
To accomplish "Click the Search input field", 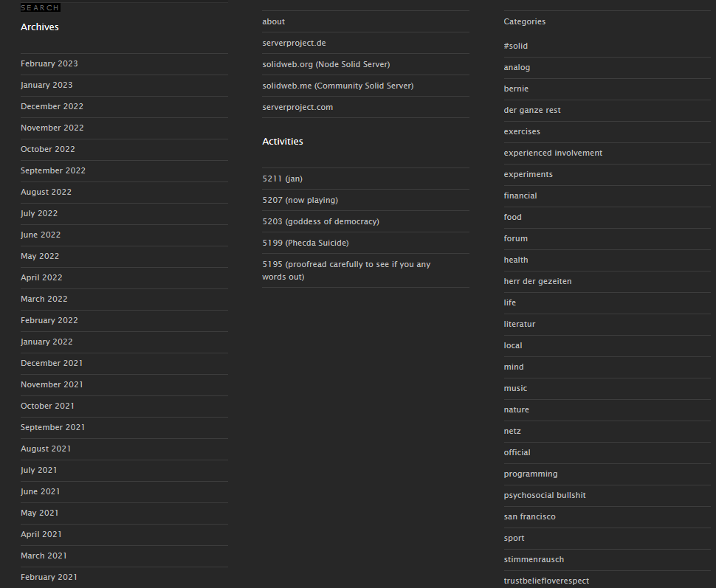I will point(41,7).
